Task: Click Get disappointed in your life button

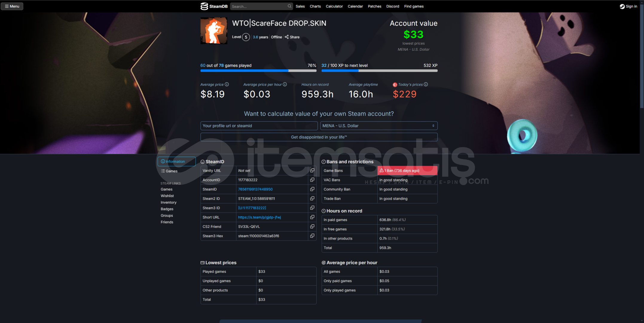Action: click(319, 137)
